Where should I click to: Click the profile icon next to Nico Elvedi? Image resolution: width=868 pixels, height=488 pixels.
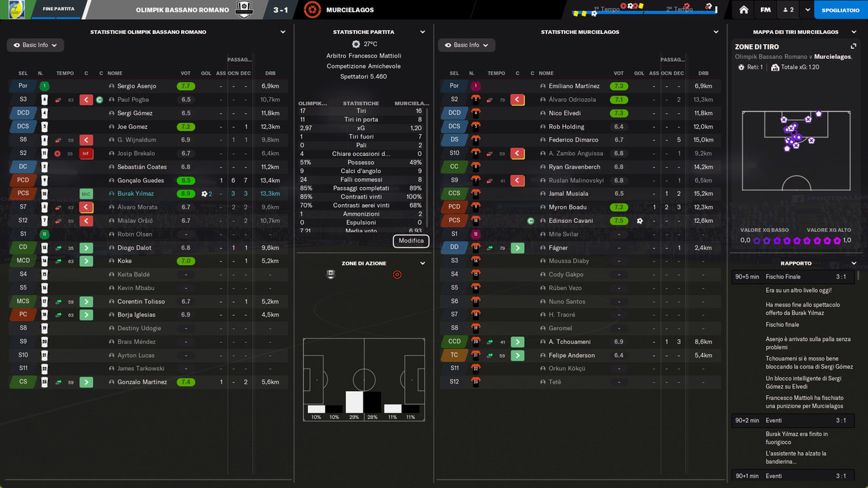point(543,113)
